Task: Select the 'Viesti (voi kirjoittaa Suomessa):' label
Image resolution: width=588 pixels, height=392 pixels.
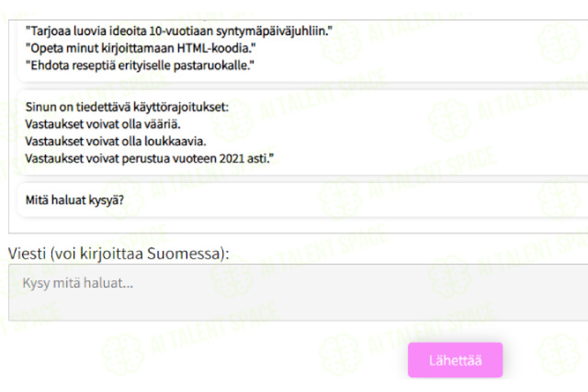Action: pyautogui.click(x=119, y=254)
